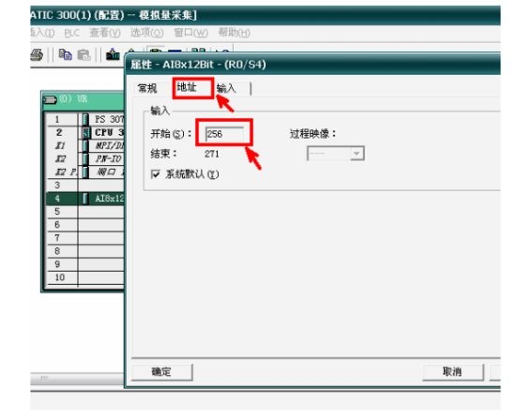Click the download-to-module toolbar icon
The image size is (532, 419).
click(113, 54)
